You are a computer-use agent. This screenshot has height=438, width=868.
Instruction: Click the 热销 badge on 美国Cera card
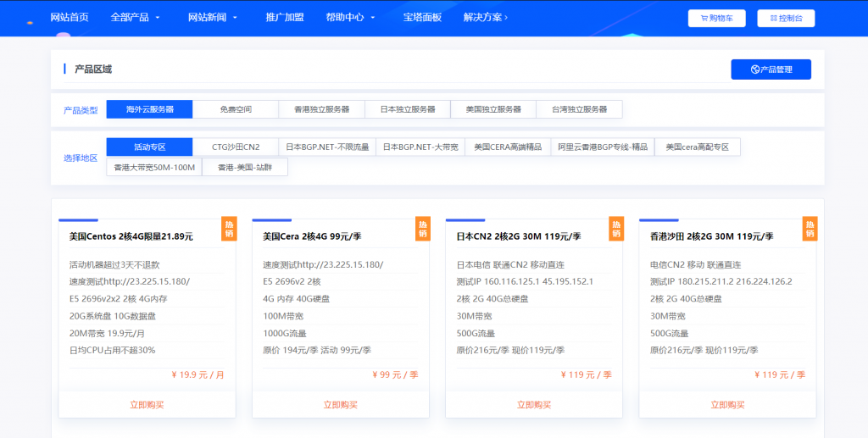[423, 229]
